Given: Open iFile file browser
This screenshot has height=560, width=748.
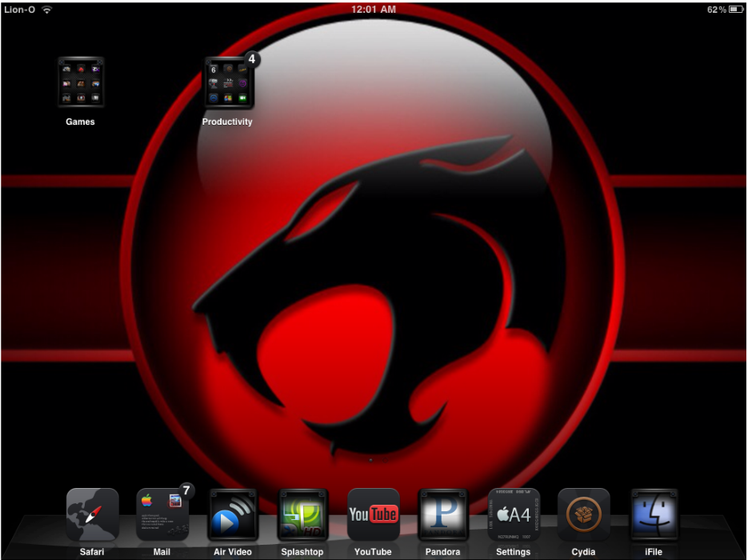Looking at the screenshot, I should [654, 514].
